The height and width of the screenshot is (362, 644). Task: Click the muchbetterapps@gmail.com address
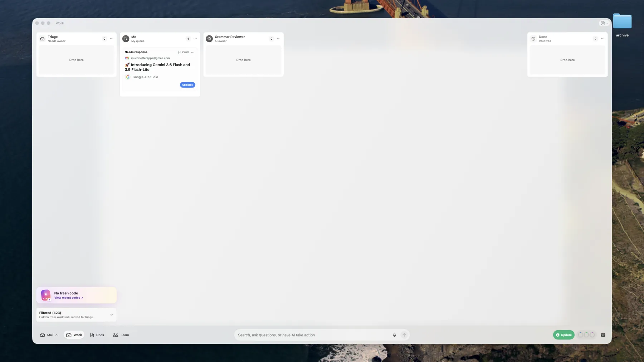tap(150, 58)
